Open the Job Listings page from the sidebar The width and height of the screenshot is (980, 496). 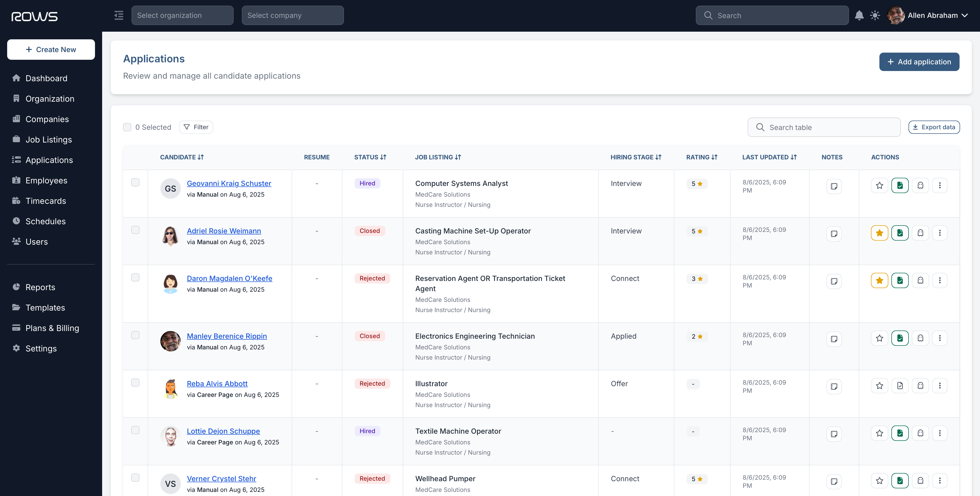pos(49,139)
